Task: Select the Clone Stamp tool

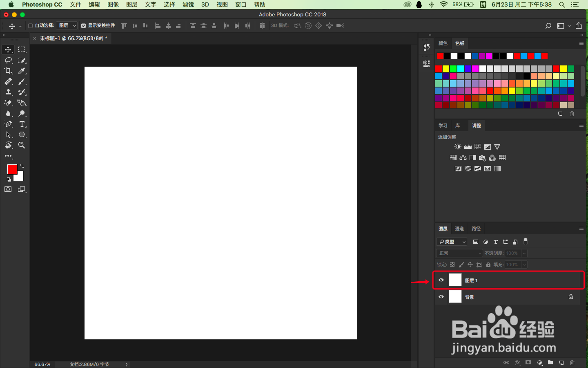Action: pos(8,92)
